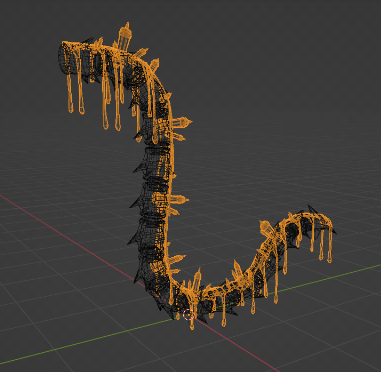Pick the rightmost hanging drip on right arm
The image size is (381, 372).
(329, 246)
